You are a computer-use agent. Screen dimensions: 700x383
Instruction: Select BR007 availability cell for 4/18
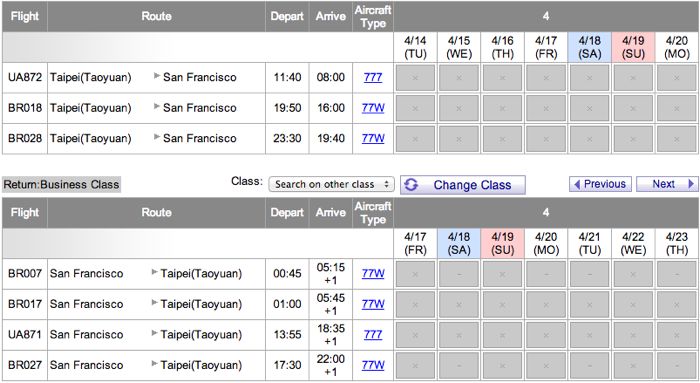pyautogui.click(x=459, y=274)
